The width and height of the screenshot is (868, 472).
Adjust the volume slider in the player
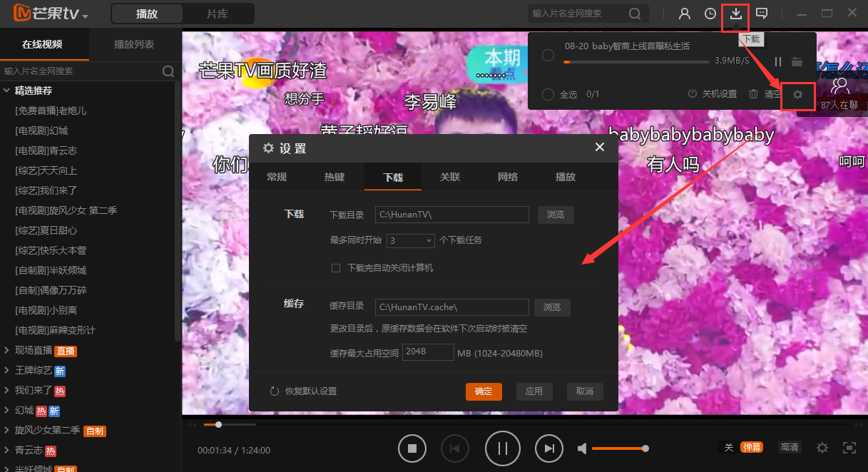619,448
